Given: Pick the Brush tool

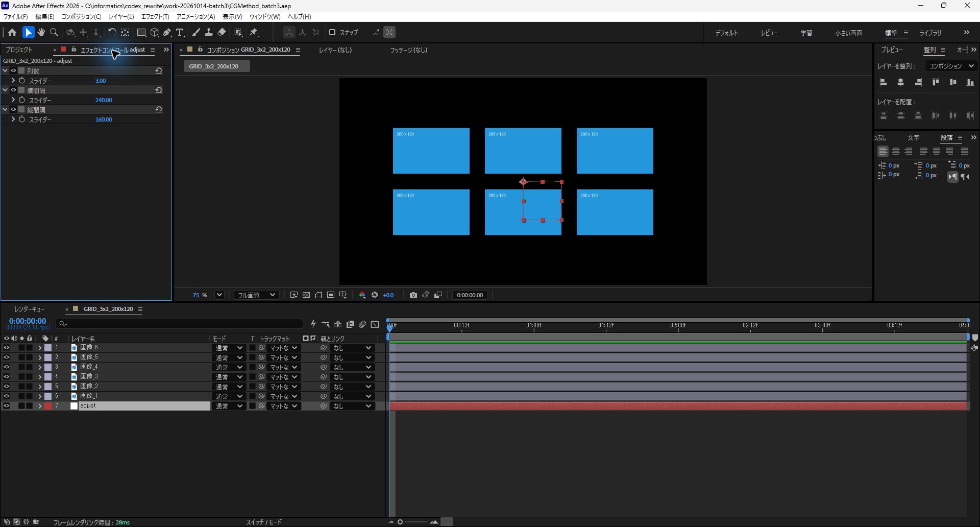Looking at the screenshot, I should click(195, 32).
